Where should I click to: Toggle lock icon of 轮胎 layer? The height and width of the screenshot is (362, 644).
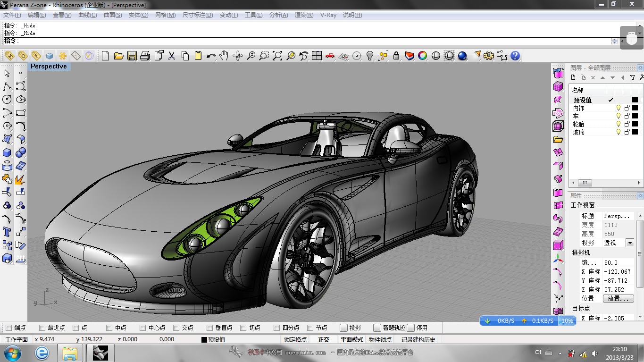(x=627, y=124)
